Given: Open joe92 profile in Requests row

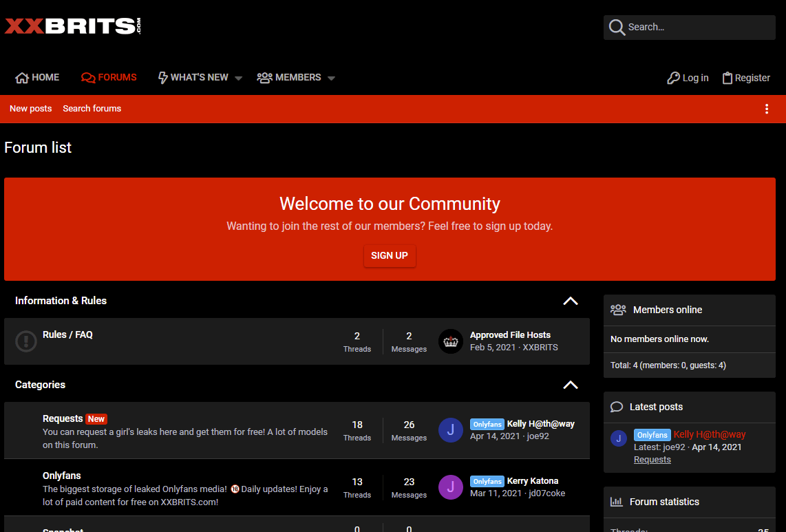Looking at the screenshot, I should (538, 436).
